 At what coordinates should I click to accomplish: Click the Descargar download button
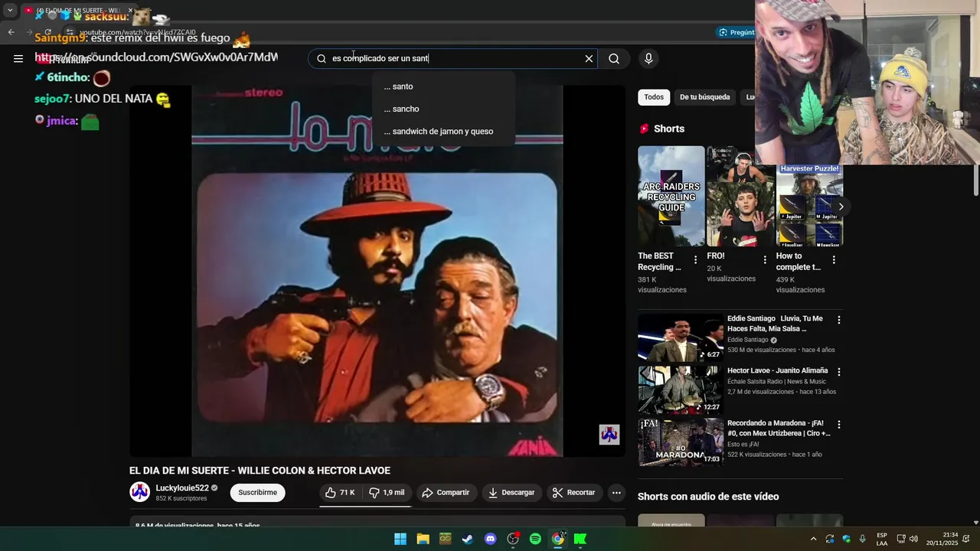(511, 493)
